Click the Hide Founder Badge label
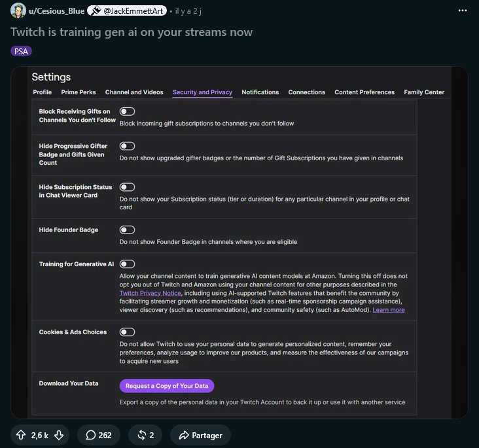 tap(69, 230)
